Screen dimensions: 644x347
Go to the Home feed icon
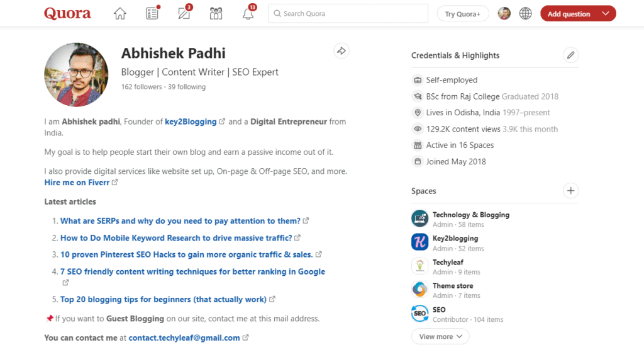[x=120, y=14]
